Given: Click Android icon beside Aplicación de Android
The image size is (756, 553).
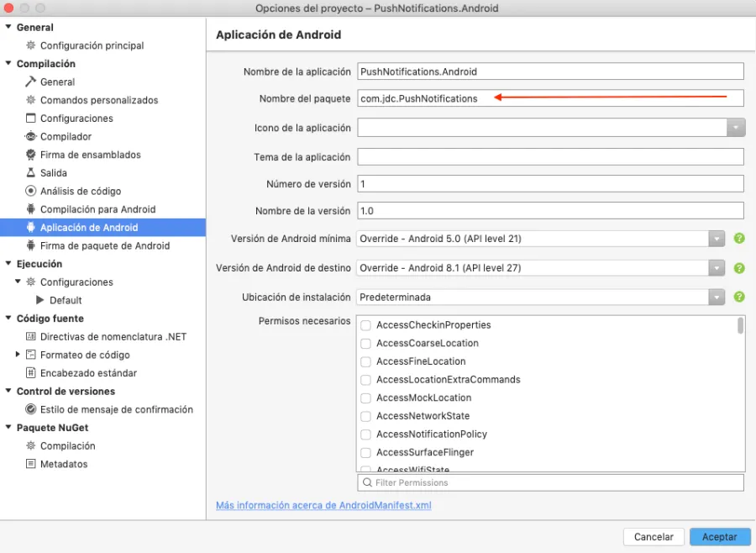Looking at the screenshot, I should tap(31, 227).
